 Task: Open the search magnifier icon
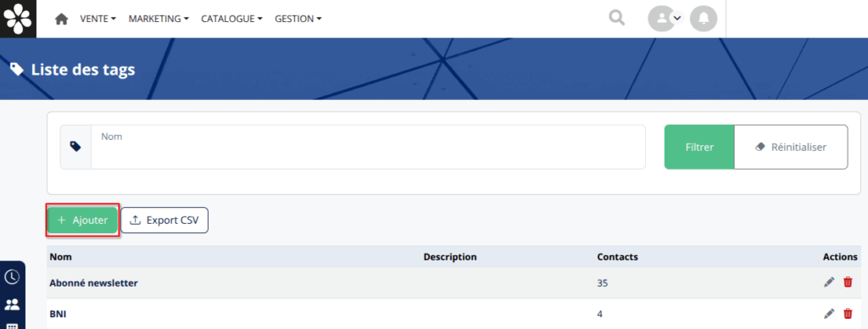[x=617, y=19]
